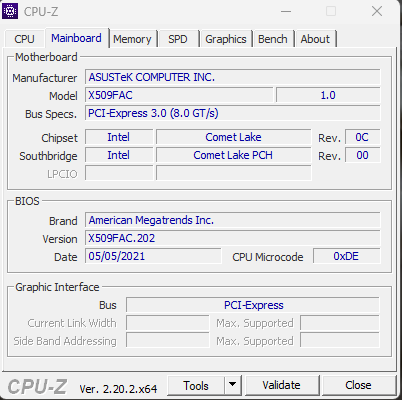Click the empty Current Link Width field

click(168, 323)
